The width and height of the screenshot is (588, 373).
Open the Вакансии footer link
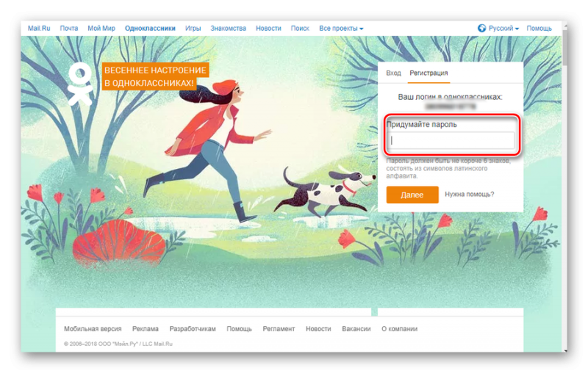(356, 329)
